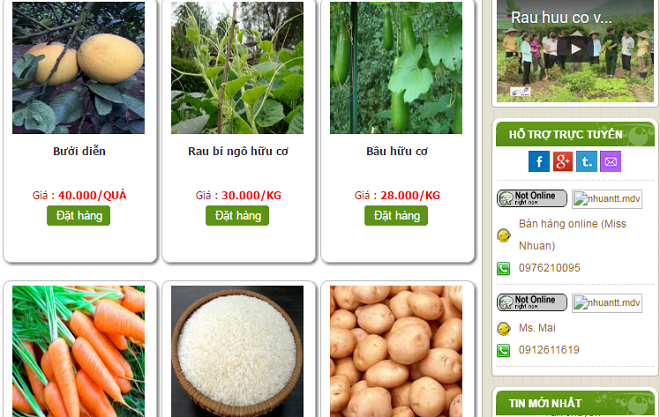Open the Tumblr icon

[586, 162]
